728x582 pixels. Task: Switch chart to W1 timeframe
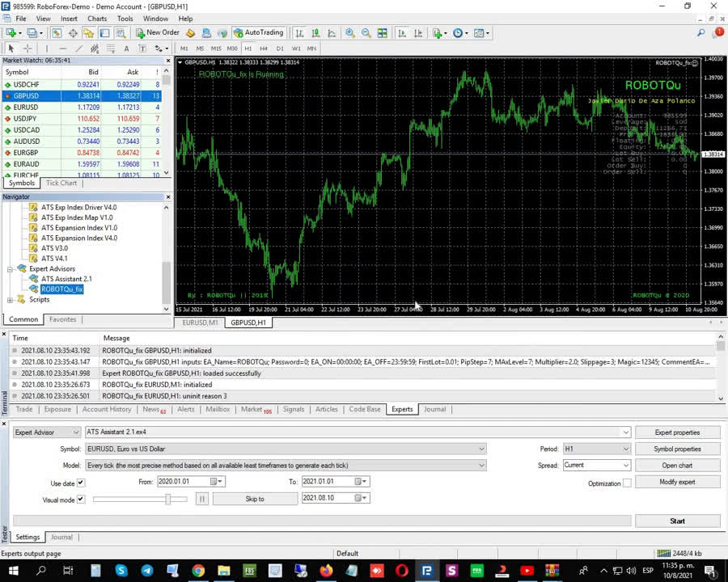(296, 48)
